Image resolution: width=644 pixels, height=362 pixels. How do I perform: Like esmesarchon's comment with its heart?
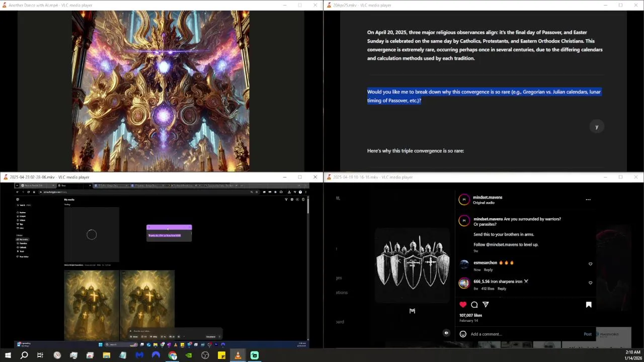(591, 263)
